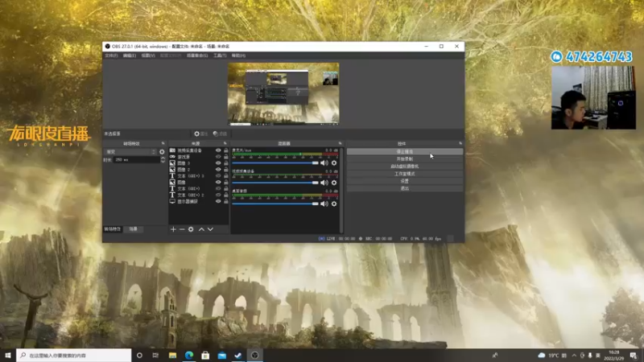Click 开始录制 button
The image size is (644, 362).
coord(405,158)
